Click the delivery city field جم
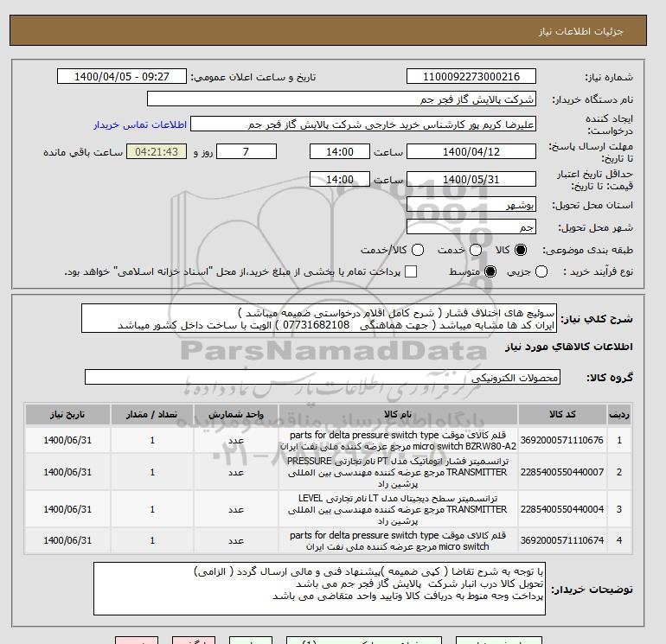 coord(471,226)
